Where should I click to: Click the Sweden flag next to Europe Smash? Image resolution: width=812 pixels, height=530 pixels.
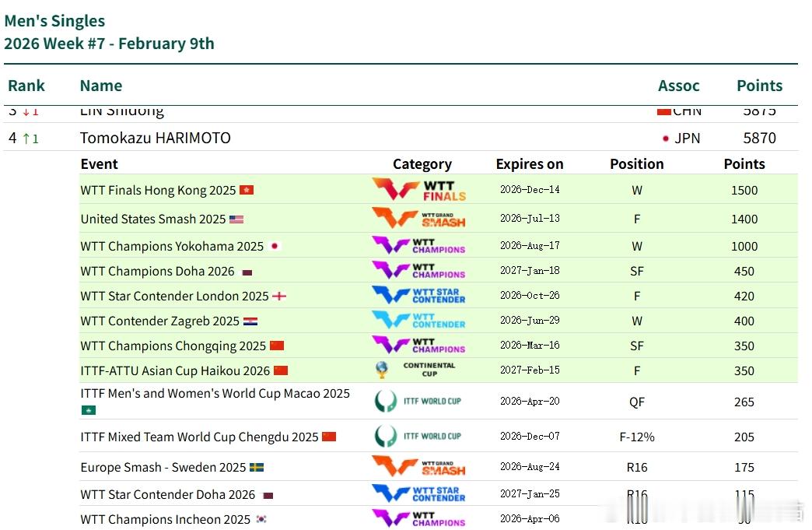(257, 467)
